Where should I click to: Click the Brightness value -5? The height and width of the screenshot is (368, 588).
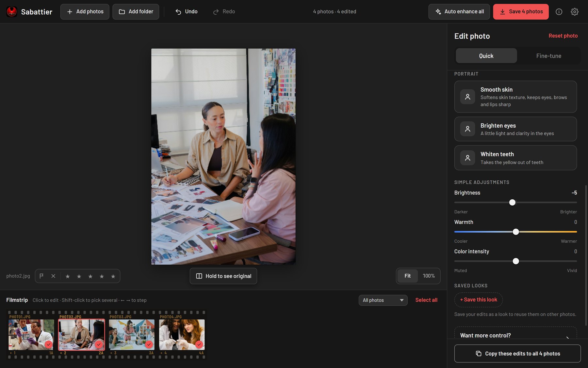574,193
